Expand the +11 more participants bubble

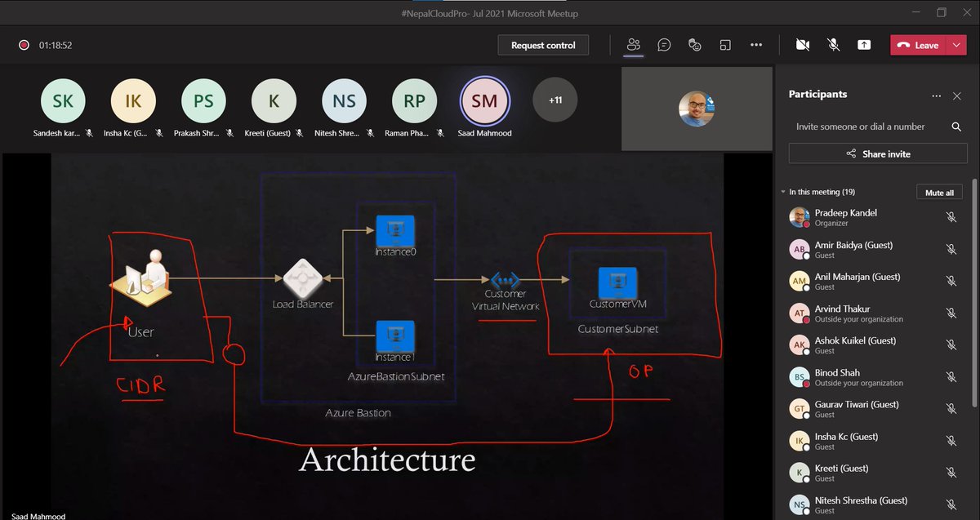pyautogui.click(x=555, y=100)
